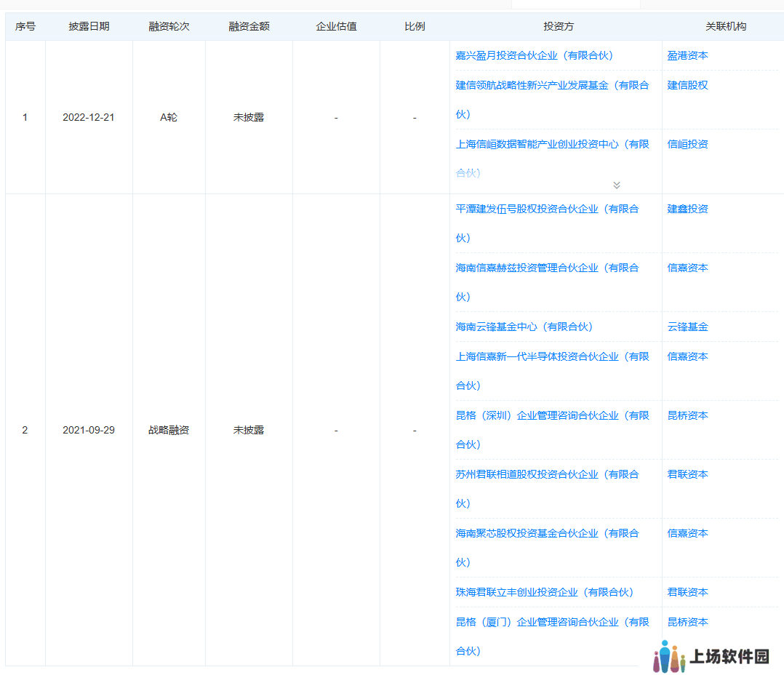Open related institution 云锋基金

(687, 327)
